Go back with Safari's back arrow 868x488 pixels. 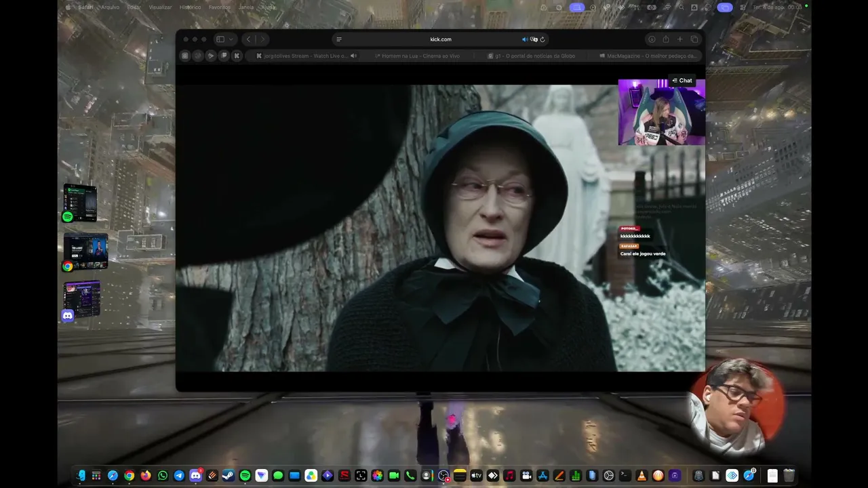(248, 39)
